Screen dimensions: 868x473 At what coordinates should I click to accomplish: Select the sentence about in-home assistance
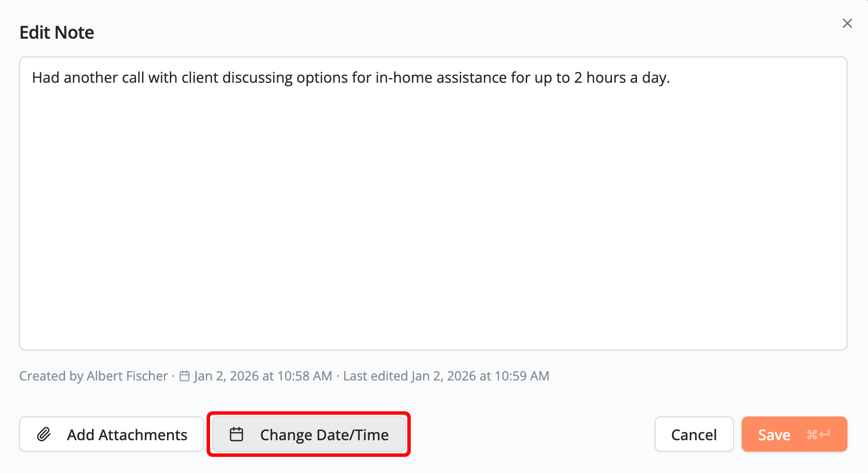point(352,77)
